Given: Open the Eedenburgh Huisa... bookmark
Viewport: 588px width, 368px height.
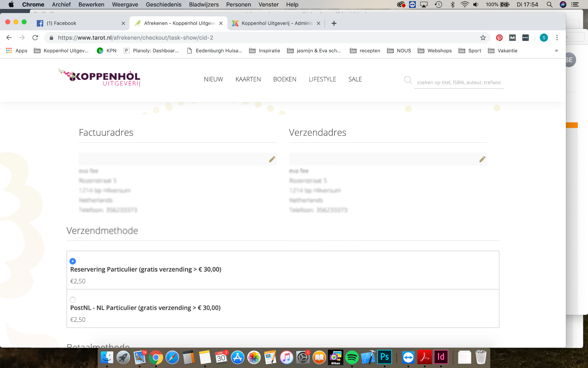Looking at the screenshot, I should [214, 51].
